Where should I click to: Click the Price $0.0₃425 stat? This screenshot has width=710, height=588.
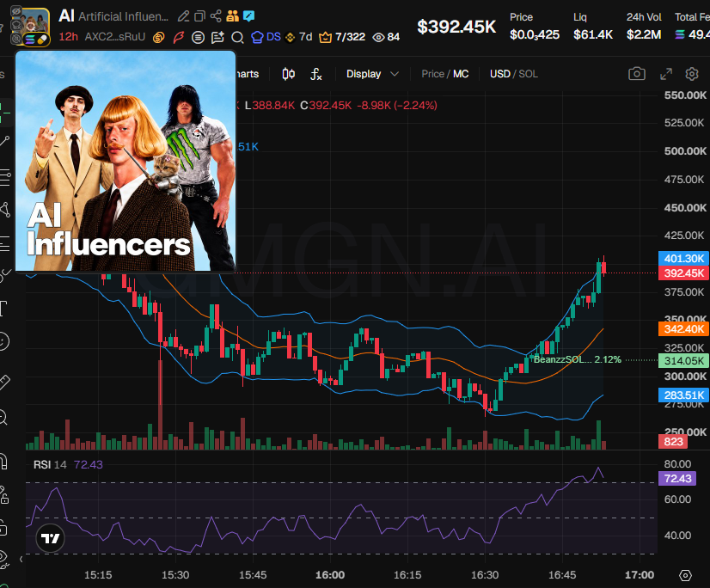[x=535, y=26]
